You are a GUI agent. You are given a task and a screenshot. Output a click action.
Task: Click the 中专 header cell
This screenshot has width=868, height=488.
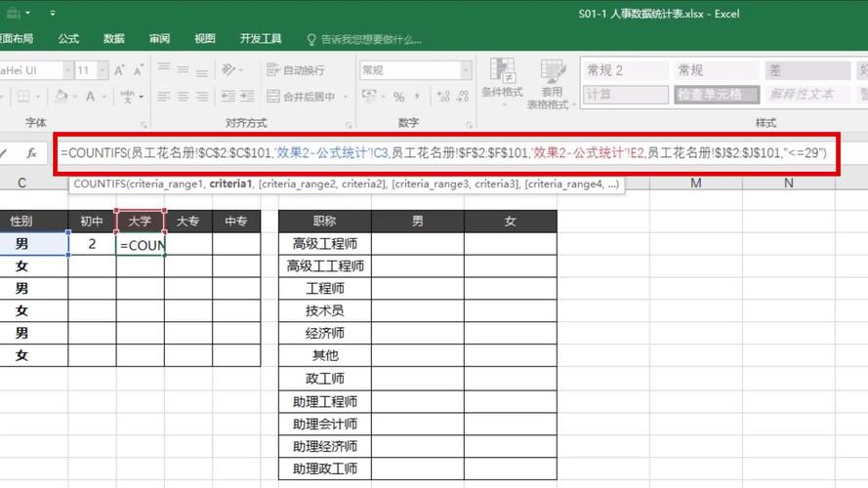(236, 222)
